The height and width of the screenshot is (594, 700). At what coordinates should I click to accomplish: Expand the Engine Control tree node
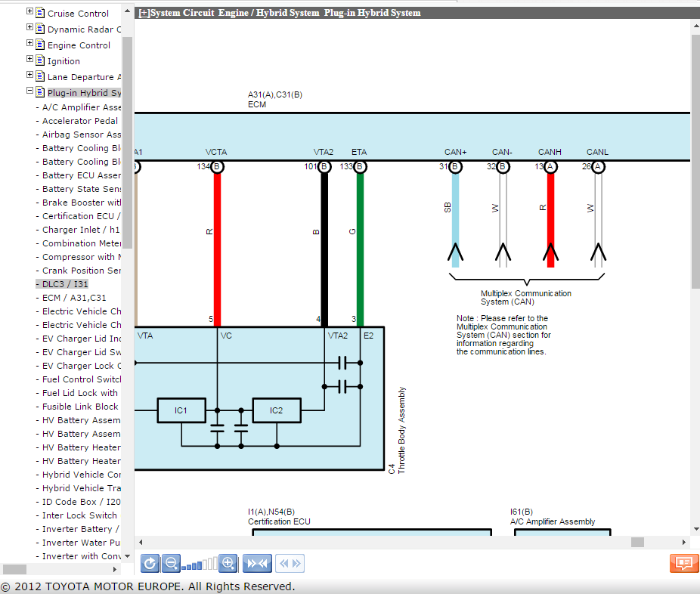[x=30, y=44]
